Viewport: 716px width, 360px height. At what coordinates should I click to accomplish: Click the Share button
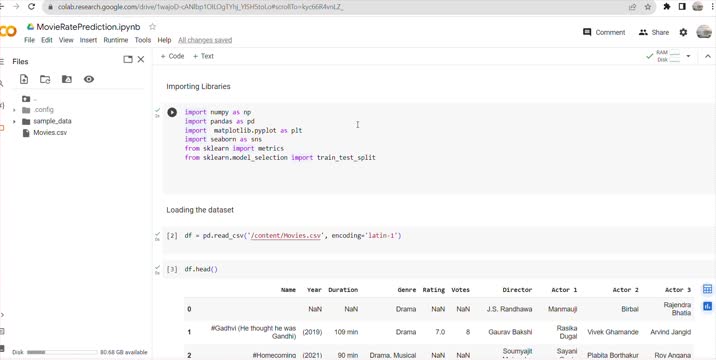[x=654, y=32]
